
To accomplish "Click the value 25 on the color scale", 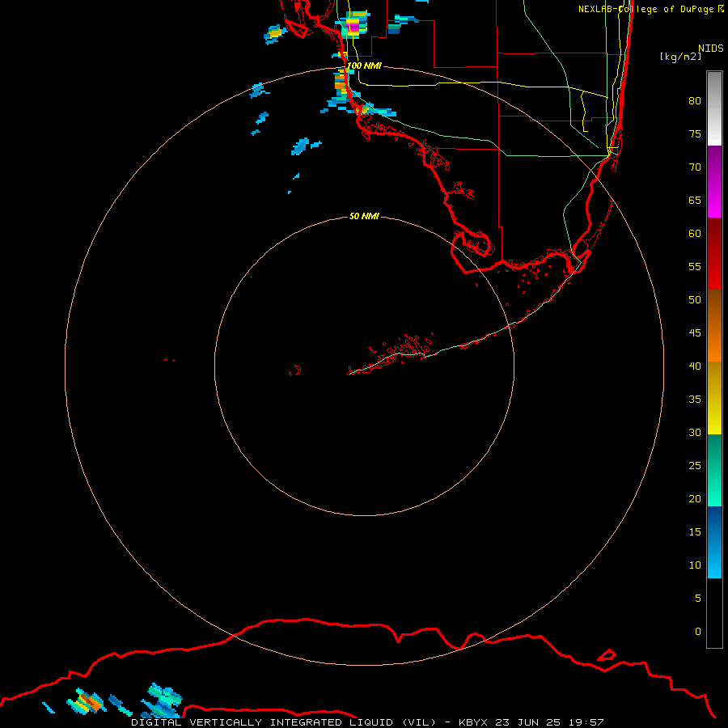I will [x=695, y=466].
